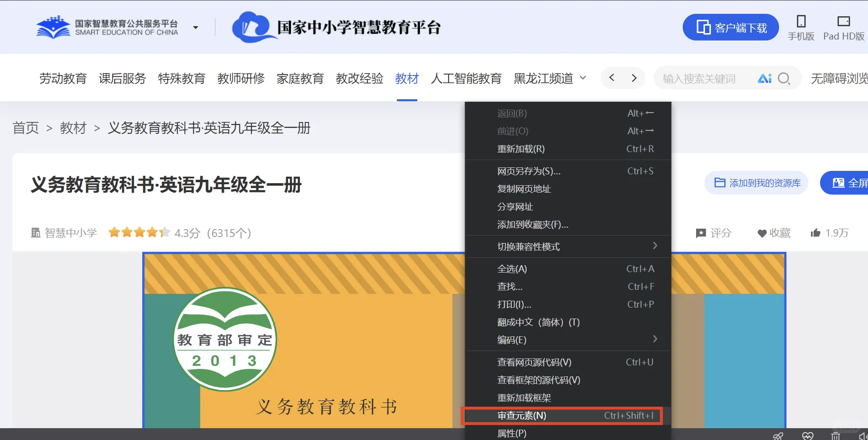This screenshot has width=868, height=440.
Task: Select the 家庭教育 tab
Action: [300, 79]
